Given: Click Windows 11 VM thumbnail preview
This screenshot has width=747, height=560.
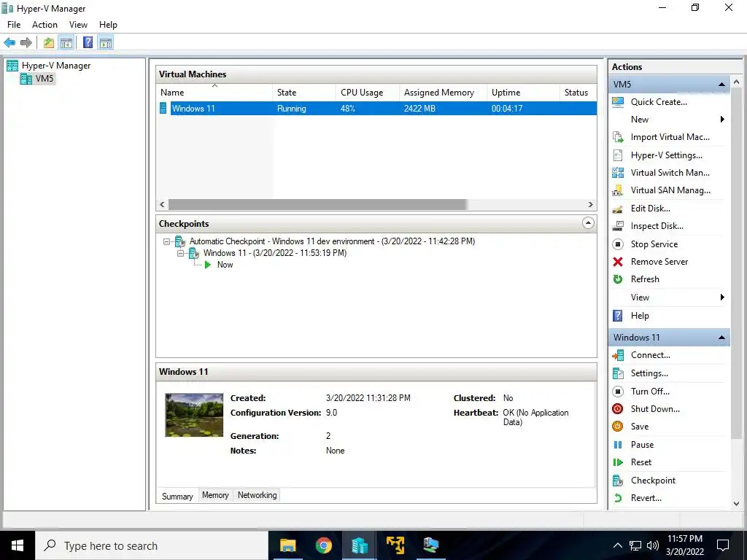Looking at the screenshot, I should click(x=194, y=415).
